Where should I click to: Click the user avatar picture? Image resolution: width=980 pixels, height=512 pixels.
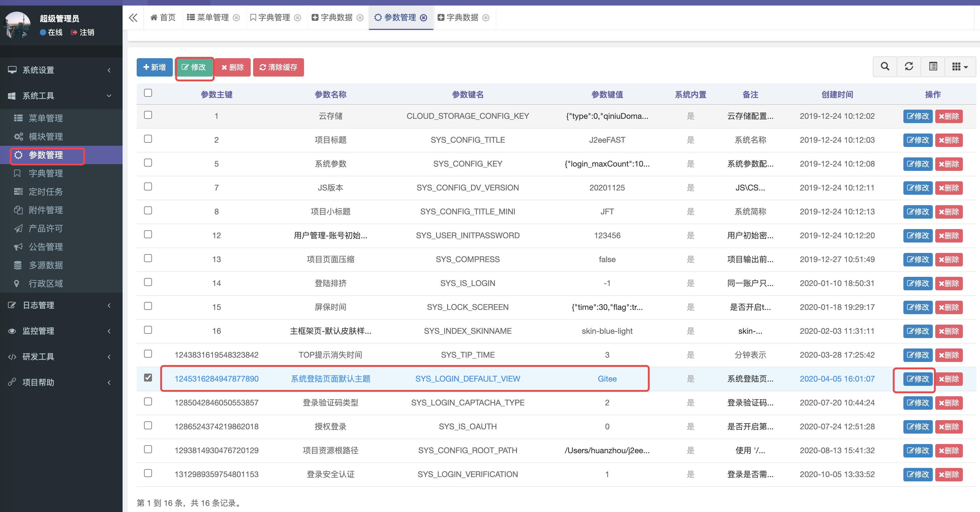tap(17, 25)
